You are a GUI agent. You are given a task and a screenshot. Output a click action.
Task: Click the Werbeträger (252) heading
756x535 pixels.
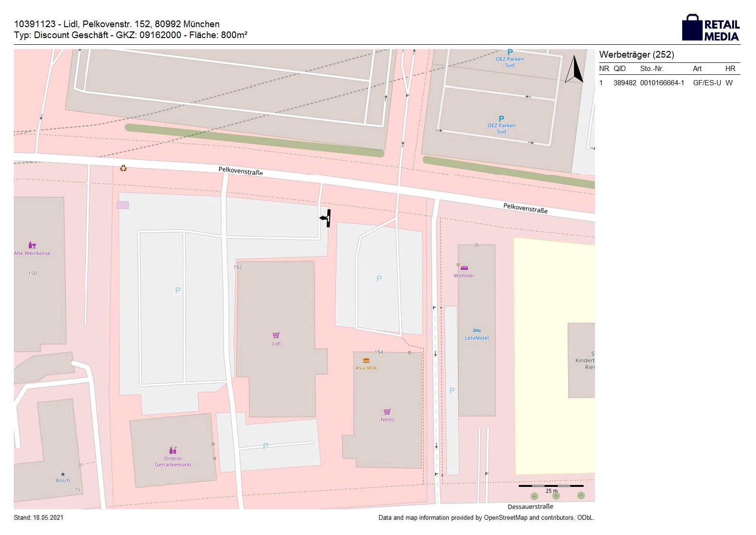point(636,55)
